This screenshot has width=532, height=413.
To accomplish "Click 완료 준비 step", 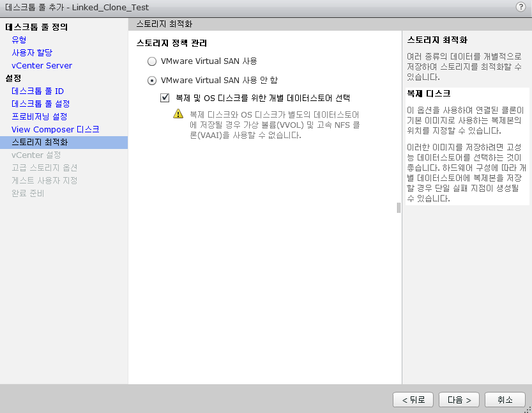I will (28, 193).
